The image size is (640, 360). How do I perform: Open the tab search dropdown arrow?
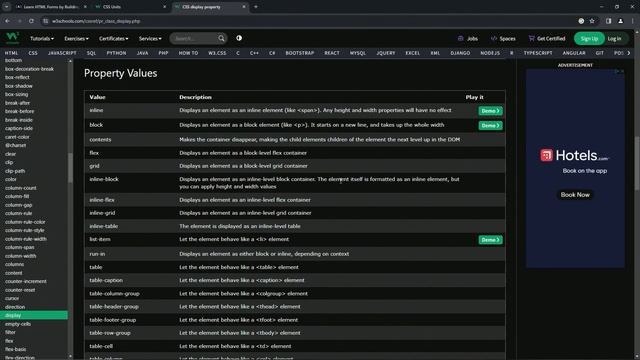click(x=7, y=7)
